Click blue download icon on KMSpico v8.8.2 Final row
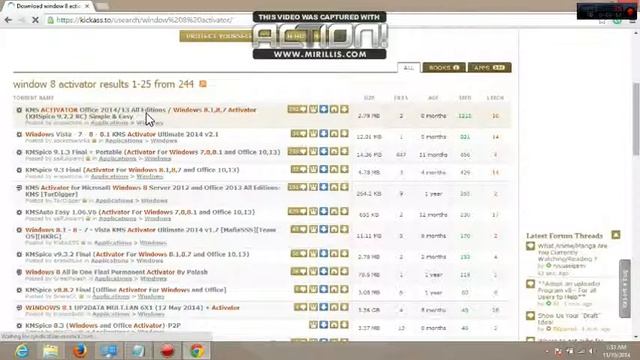Screen dimensions: 640x360 pyautogui.click(x=324, y=289)
